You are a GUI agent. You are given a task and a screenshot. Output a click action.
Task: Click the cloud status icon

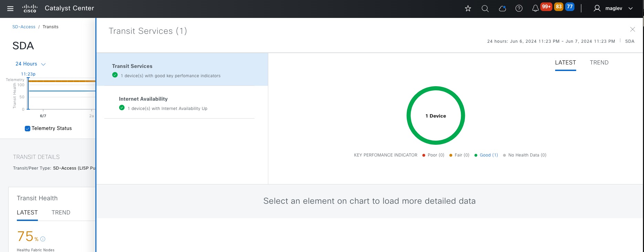pyautogui.click(x=502, y=9)
